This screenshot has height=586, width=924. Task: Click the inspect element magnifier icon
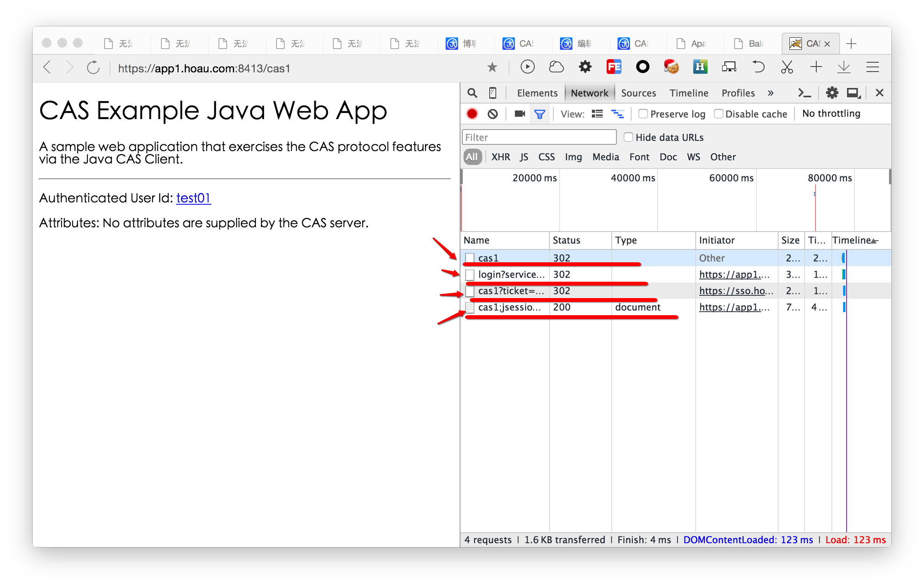tap(472, 93)
